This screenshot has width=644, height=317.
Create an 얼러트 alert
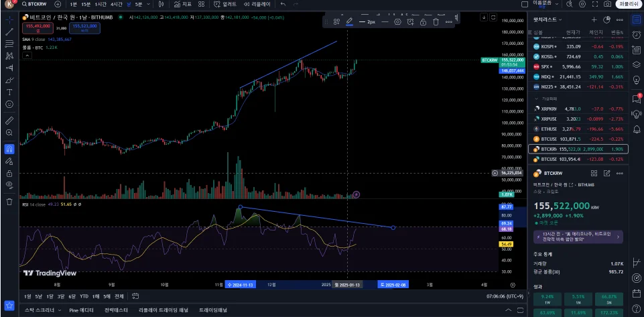coord(225,4)
